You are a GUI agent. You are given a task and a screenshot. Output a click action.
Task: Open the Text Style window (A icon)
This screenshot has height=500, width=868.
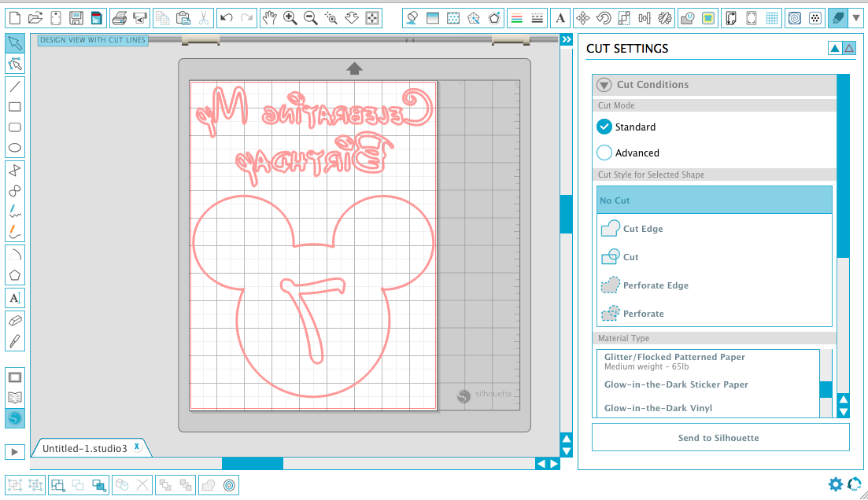pos(560,18)
